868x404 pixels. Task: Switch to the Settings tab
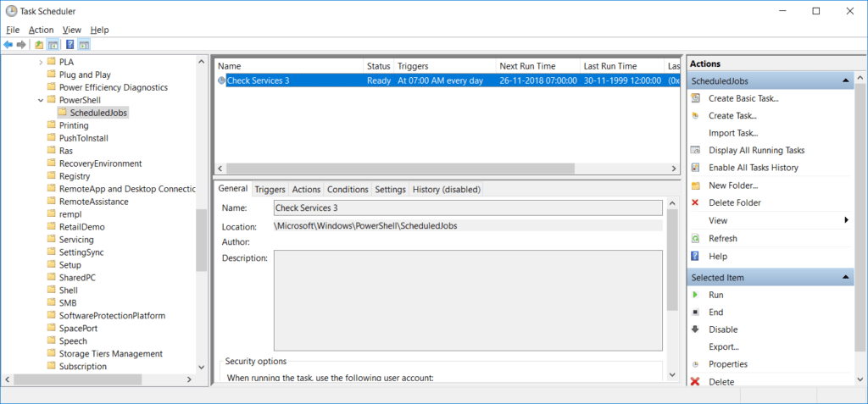tap(390, 189)
